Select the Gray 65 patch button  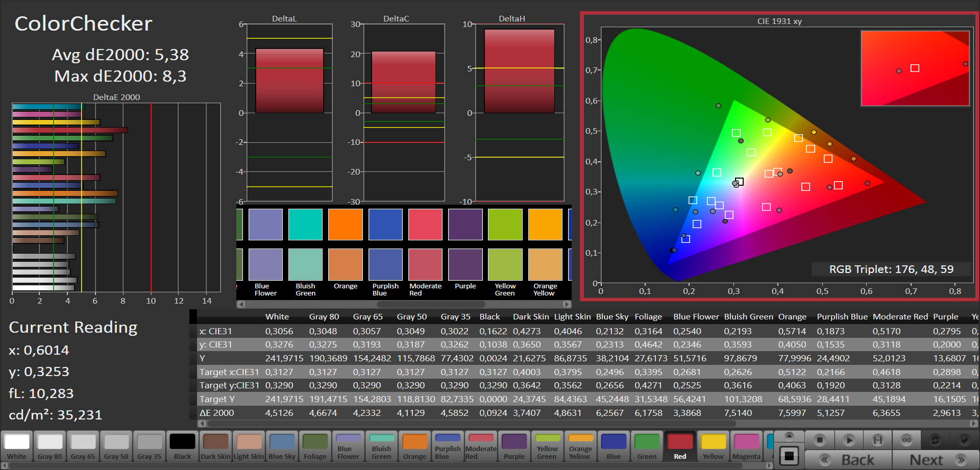(x=83, y=447)
